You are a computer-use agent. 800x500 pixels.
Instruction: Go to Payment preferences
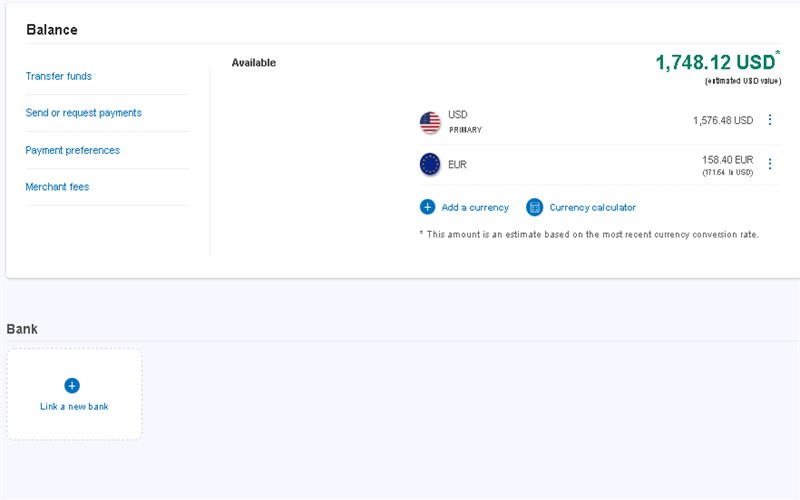pos(72,151)
